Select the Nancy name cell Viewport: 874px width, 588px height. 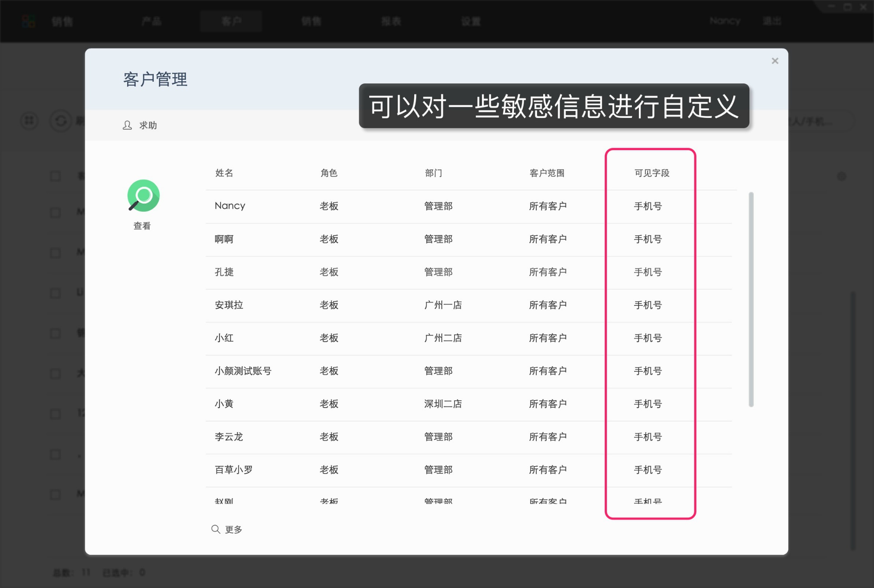click(x=230, y=206)
